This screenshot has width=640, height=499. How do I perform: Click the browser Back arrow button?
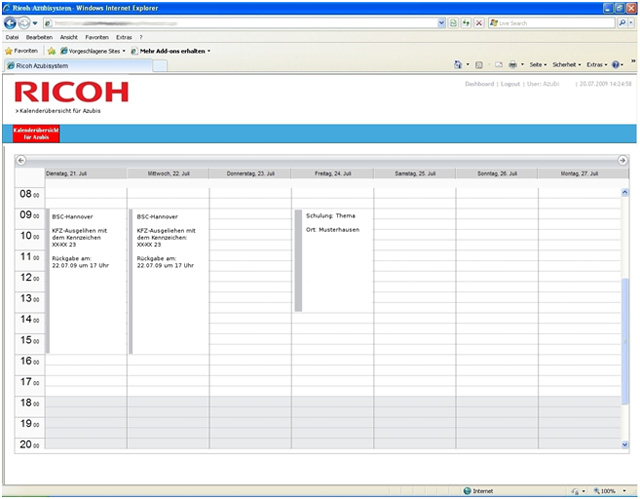[x=10, y=23]
